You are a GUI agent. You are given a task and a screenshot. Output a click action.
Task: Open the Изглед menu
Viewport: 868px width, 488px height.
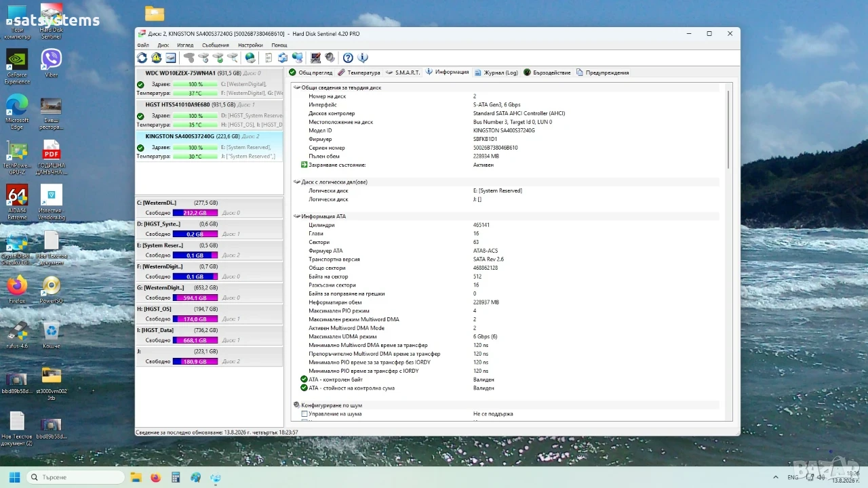coord(185,45)
